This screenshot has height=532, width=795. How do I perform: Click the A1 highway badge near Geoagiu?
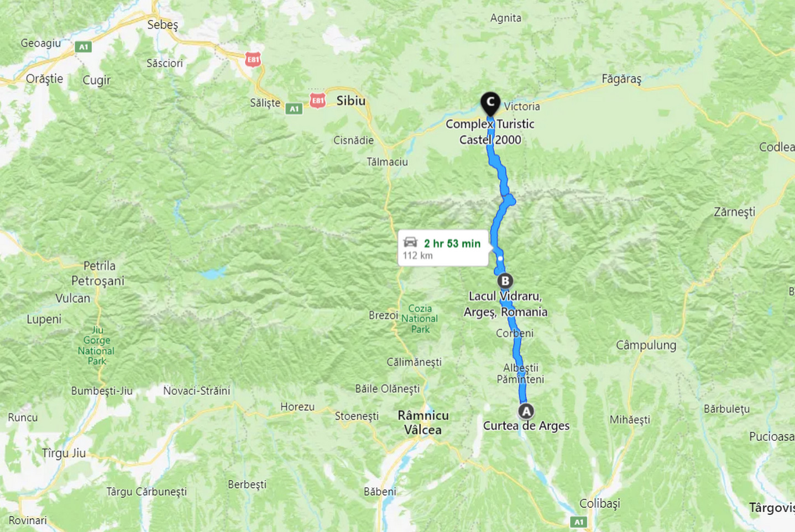83,47
